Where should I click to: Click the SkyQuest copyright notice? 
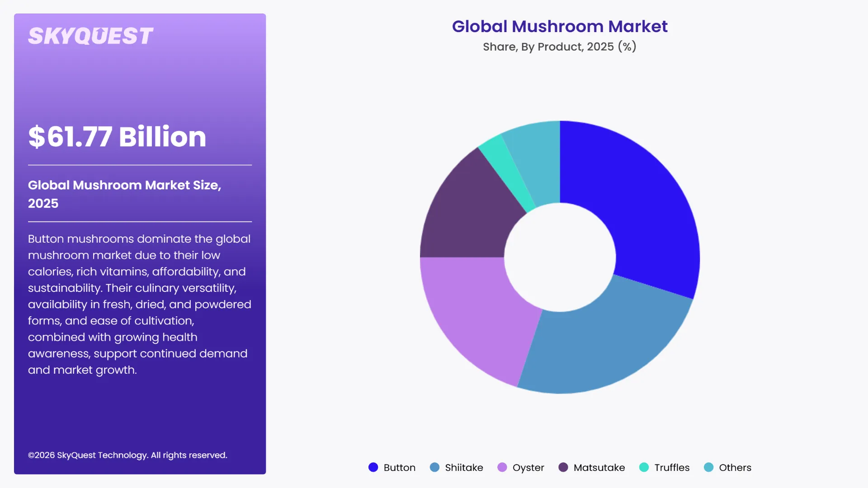(128, 455)
